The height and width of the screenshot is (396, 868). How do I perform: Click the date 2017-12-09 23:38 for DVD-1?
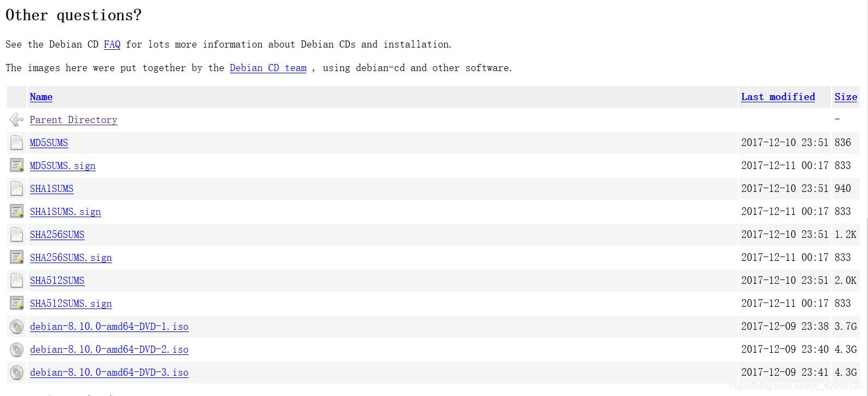click(x=785, y=327)
